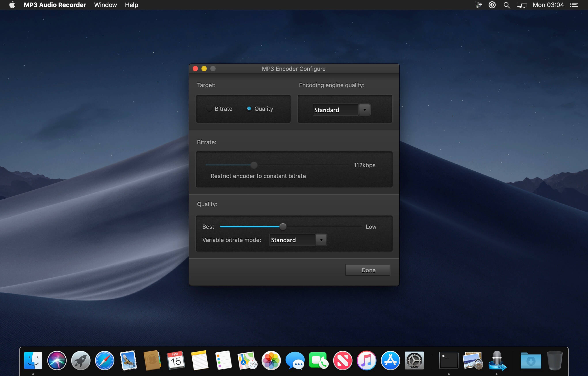Click the Spotlight search icon
Image resolution: width=588 pixels, height=376 pixels.
coord(506,5)
